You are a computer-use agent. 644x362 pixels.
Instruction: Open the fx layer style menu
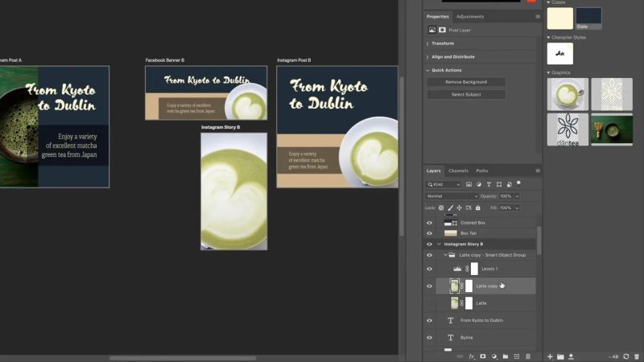pyautogui.click(x=472, y=356)
